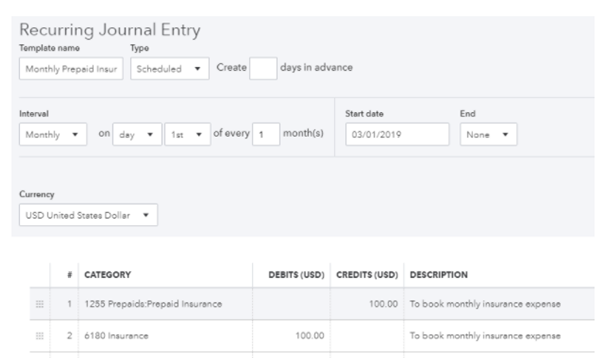Click the CREDITS (USD) column header
Screen dimensions: 606x360
[367, 275]
